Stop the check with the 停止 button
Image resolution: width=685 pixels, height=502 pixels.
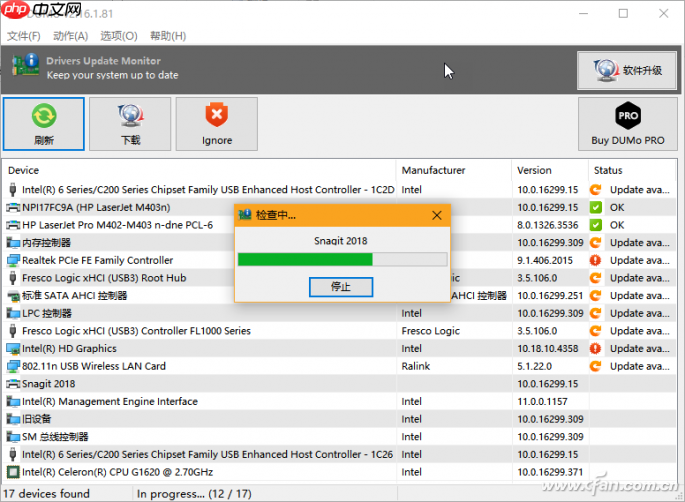point(341,287)
